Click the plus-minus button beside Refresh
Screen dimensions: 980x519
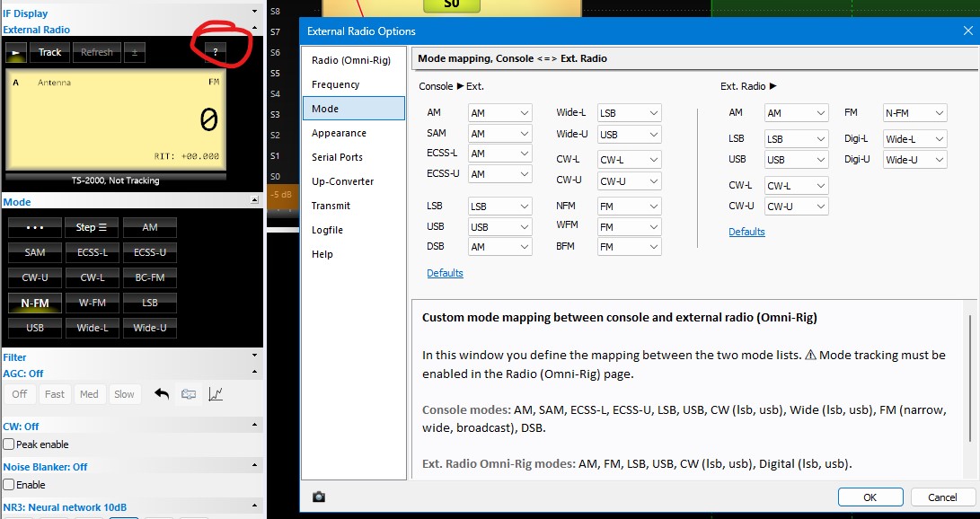[x=134, y=52]
